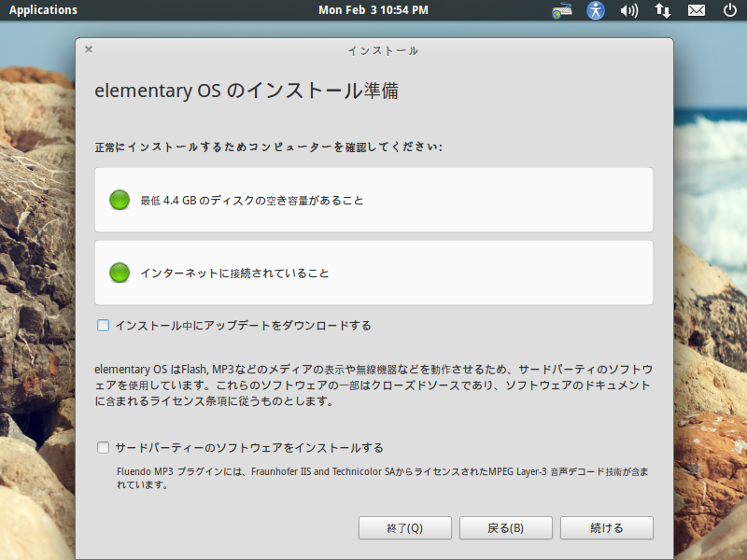The image size is (747, 560).
Task: Click the window title 'インストール'
Action: (x=383, y=51)
